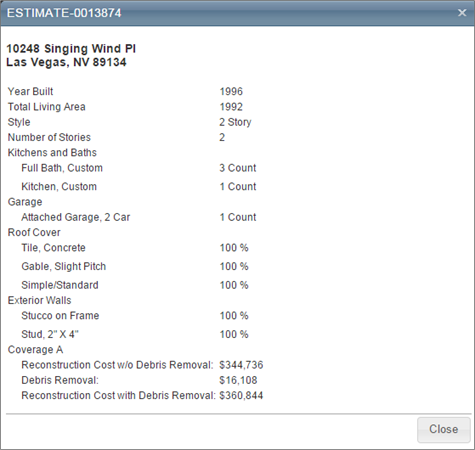
Task: Close the dialog with the X icon
Action: click(462, 13)
